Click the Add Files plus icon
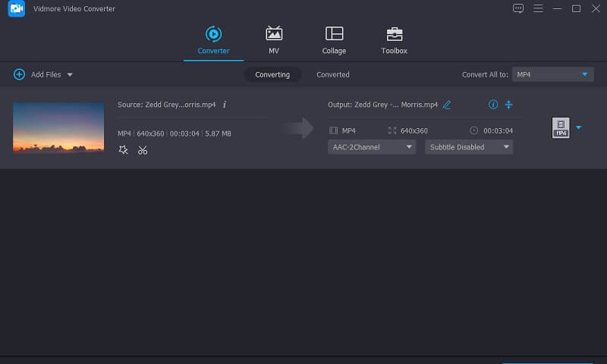 [19, 74]
